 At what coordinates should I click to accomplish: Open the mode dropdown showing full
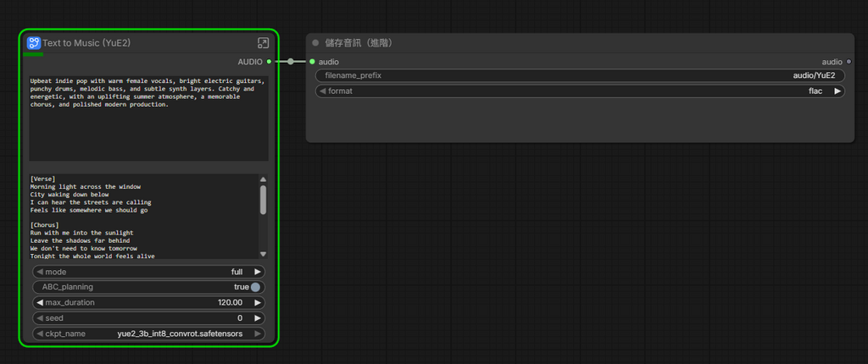click(x=148, y=272)
